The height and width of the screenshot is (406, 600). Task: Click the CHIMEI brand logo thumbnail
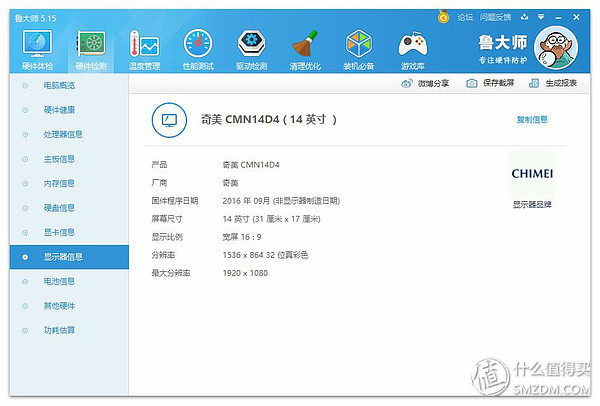tap(532, 173)
